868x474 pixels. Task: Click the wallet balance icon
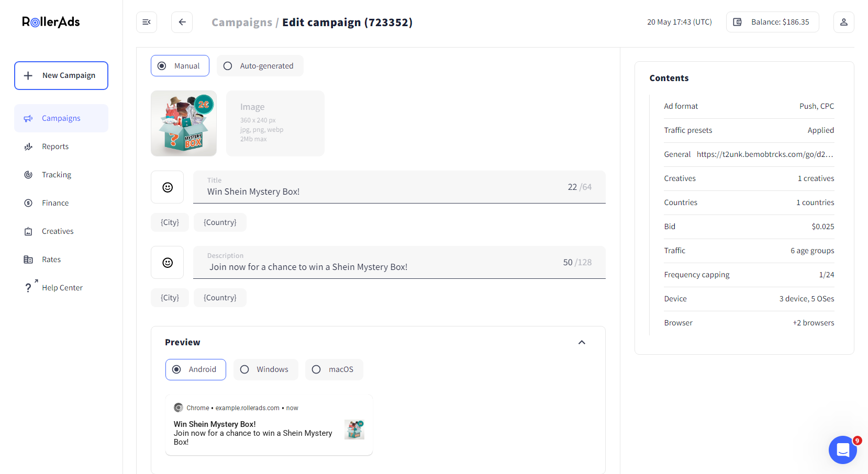(x=737, y=22)
